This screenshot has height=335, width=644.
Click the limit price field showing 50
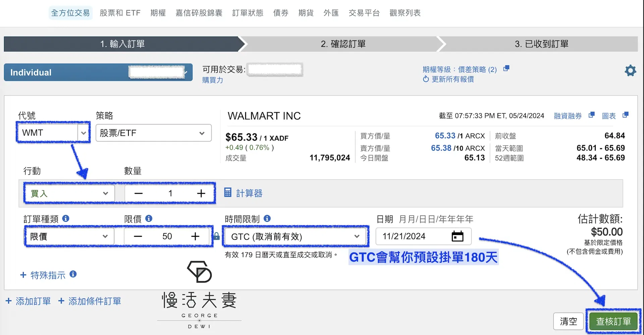[x=167, y=236]
